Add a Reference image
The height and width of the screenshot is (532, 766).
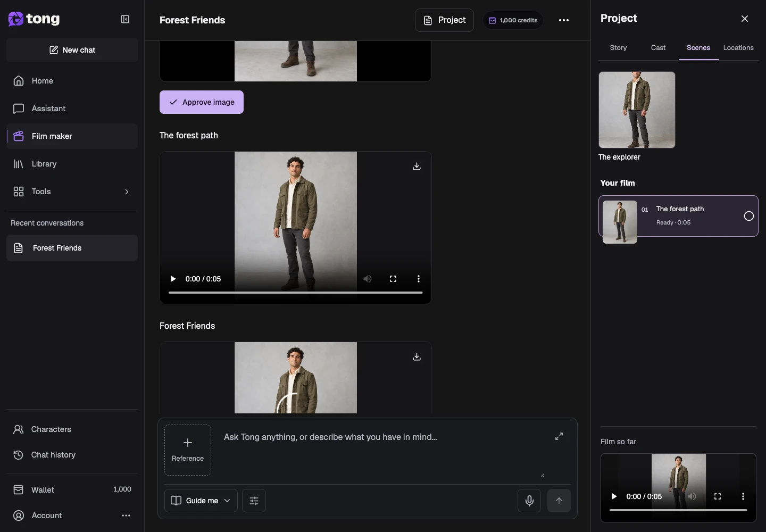(x=188, y=450)
